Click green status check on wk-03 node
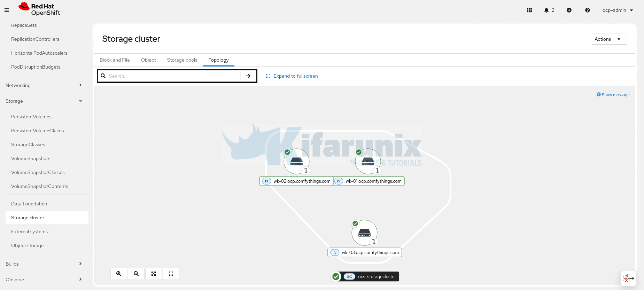 pos(355,224)
